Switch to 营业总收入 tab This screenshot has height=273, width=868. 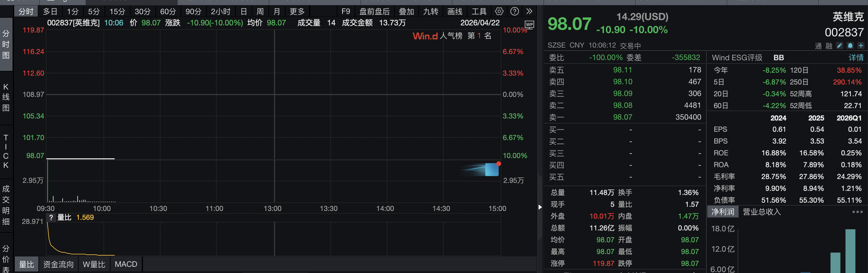762,212
